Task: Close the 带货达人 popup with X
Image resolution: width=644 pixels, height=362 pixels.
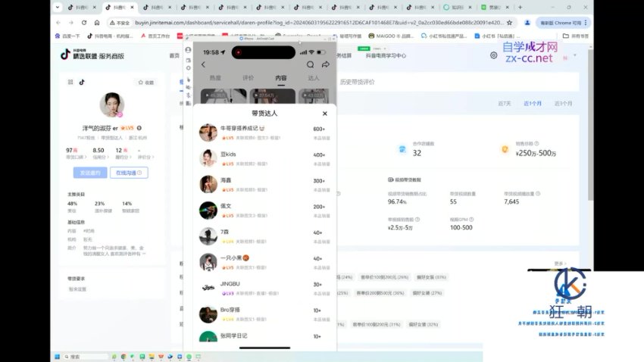Action: click(324, 113)
